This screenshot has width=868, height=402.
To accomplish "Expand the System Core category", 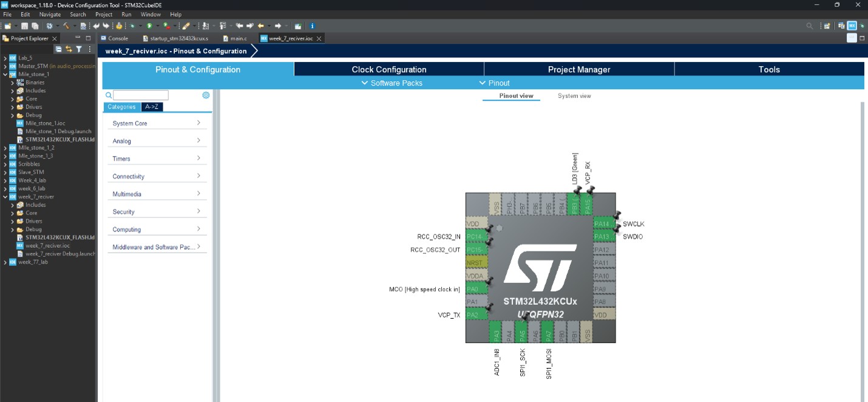I will 157,123.
